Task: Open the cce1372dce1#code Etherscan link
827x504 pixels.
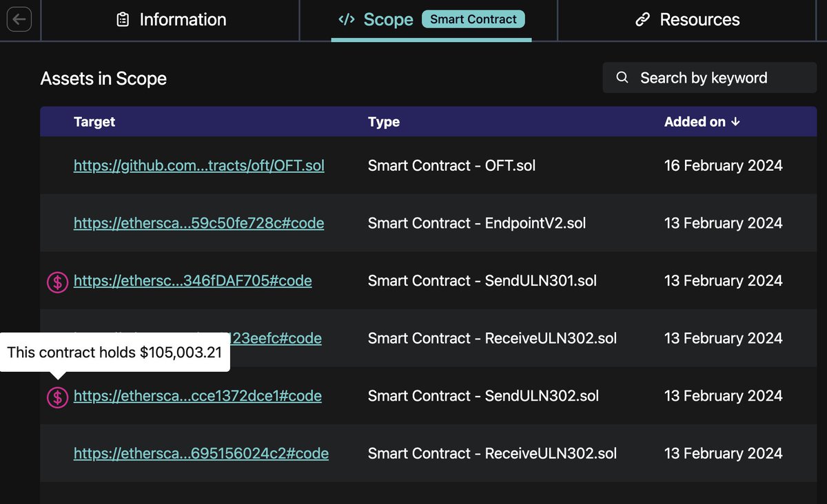Action: (198, 396)
